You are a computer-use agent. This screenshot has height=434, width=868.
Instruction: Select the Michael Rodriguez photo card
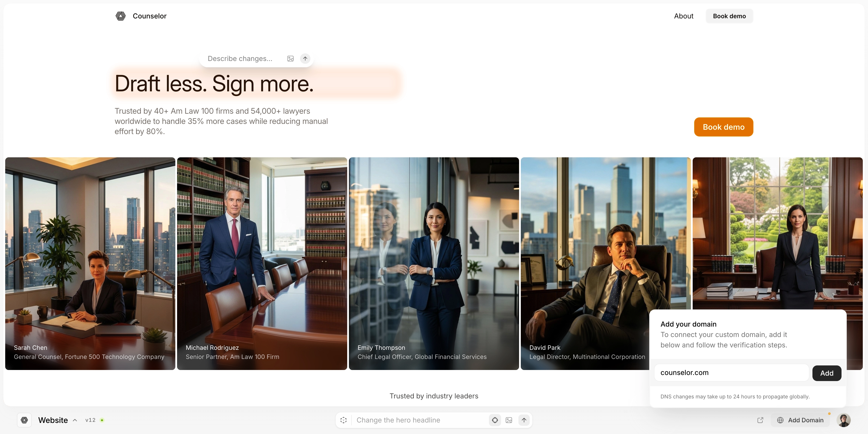[262, 263]
